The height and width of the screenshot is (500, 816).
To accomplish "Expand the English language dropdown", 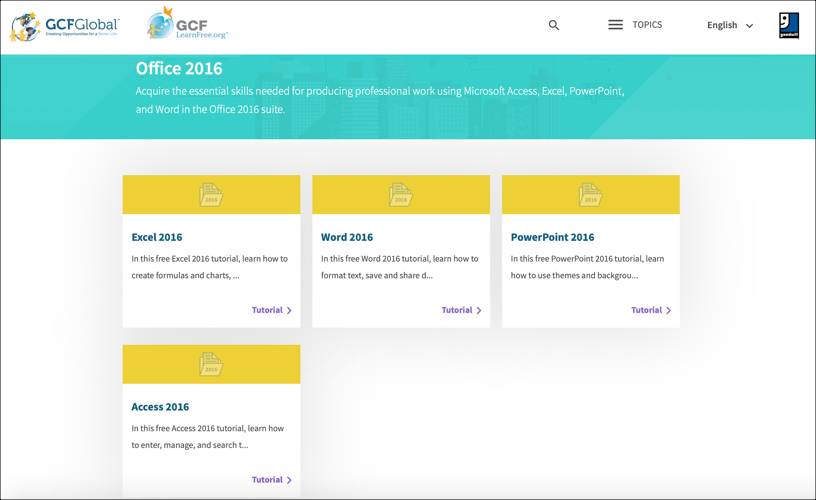I will pyautogui.click(x=730, y=25).
